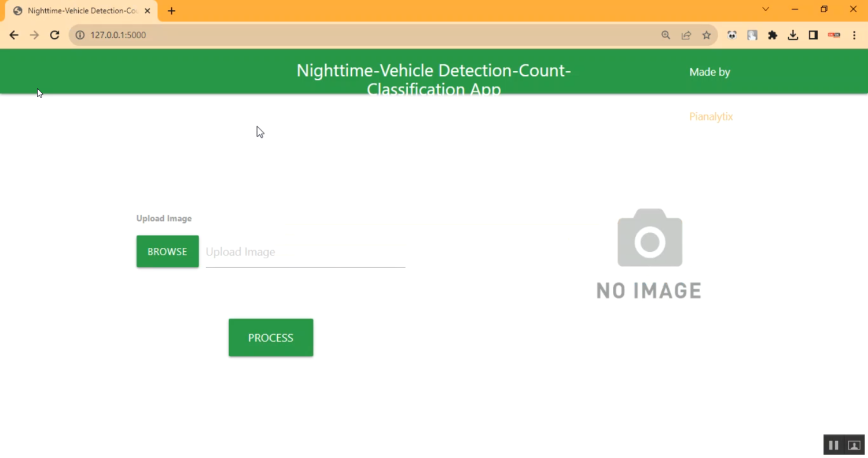Screen dimensions: 868x458
Task: Click the panda extension icon
Action: coord(732,35)
